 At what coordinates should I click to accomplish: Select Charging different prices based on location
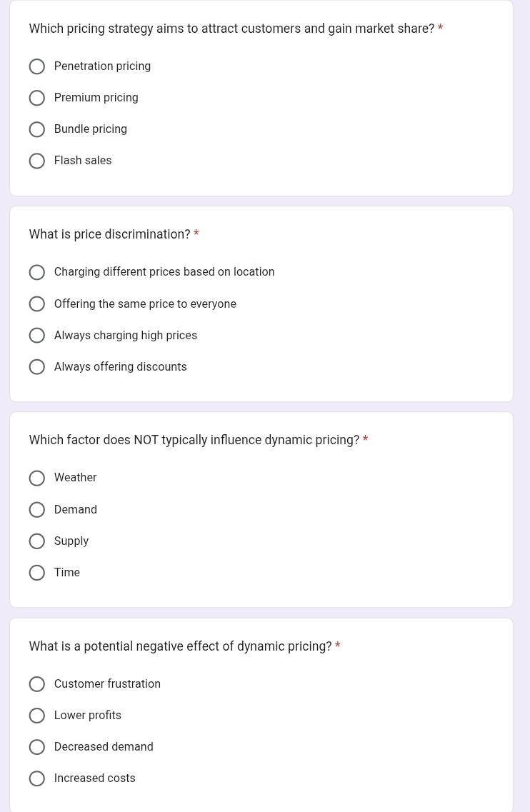point(36,272)
